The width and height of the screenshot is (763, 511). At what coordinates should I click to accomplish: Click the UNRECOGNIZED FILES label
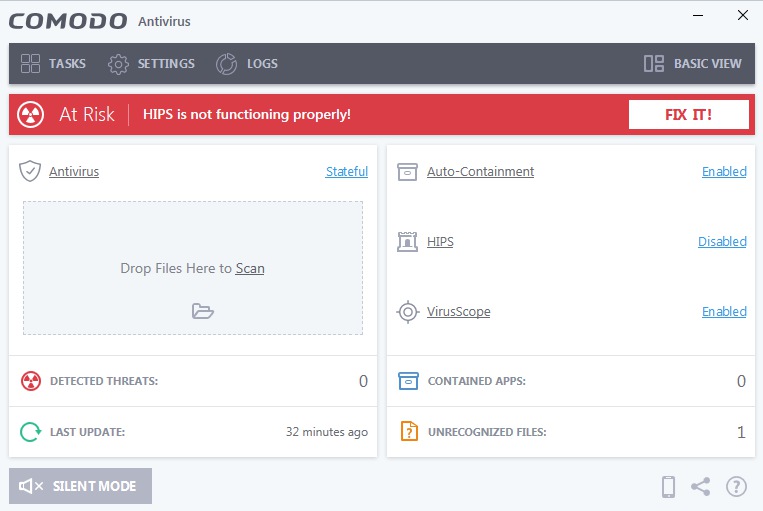[487, 432]
